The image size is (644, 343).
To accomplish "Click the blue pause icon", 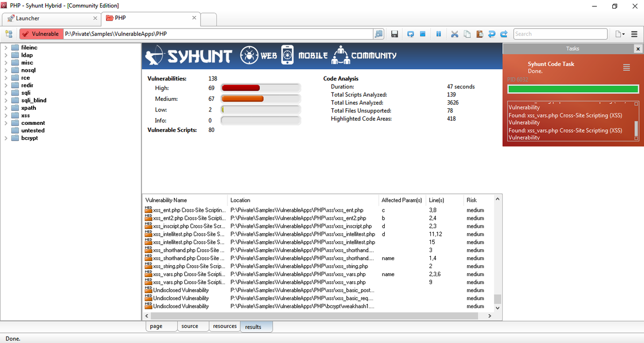I will (x=438, y=34).
